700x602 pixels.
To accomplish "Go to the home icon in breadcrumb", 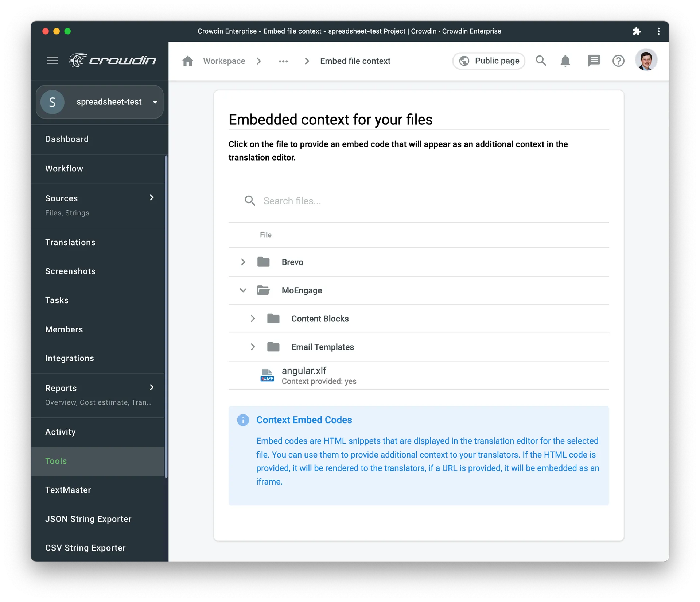I will 188,61.
